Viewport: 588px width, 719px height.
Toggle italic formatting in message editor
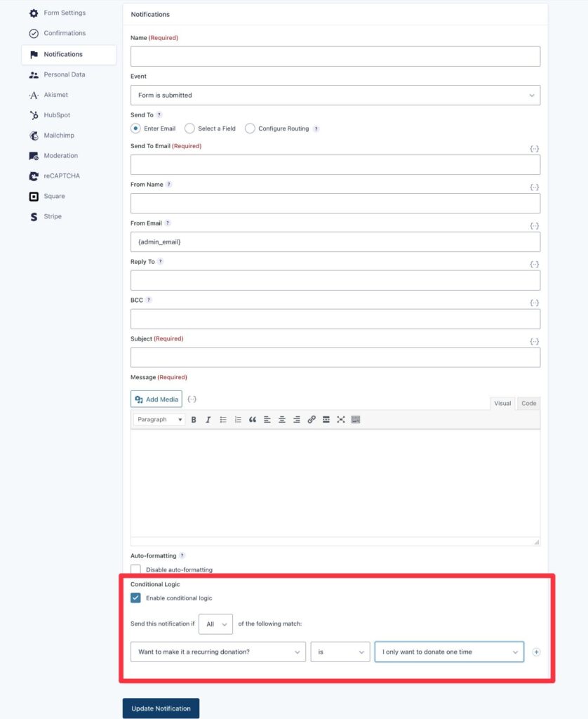pos(208,420)
